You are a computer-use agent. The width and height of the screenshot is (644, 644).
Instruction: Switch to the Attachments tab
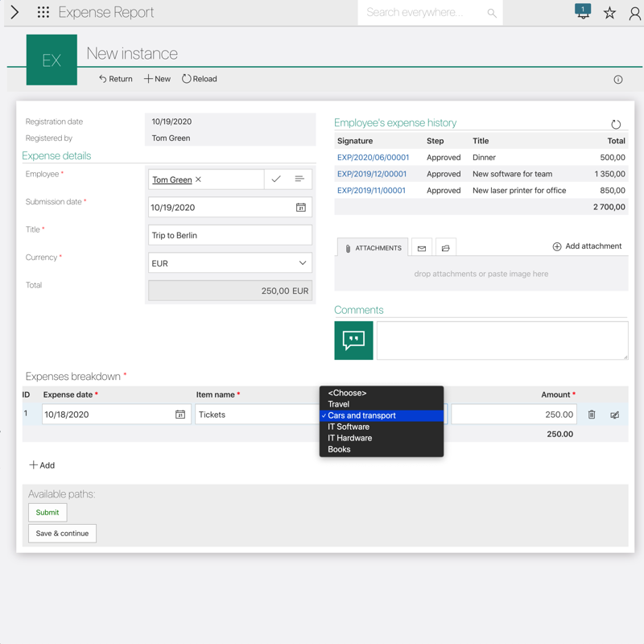click(372, 248)
